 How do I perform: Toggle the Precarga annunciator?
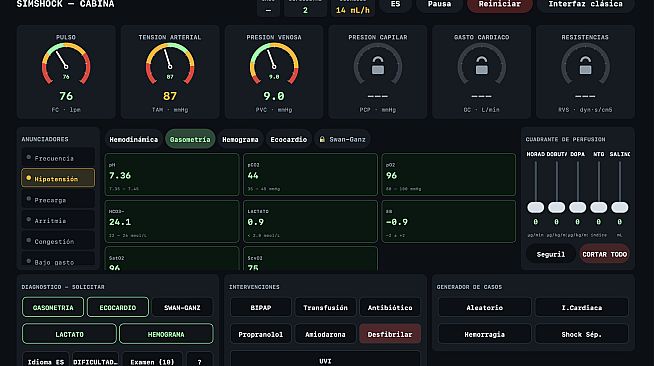click(58, 200)
